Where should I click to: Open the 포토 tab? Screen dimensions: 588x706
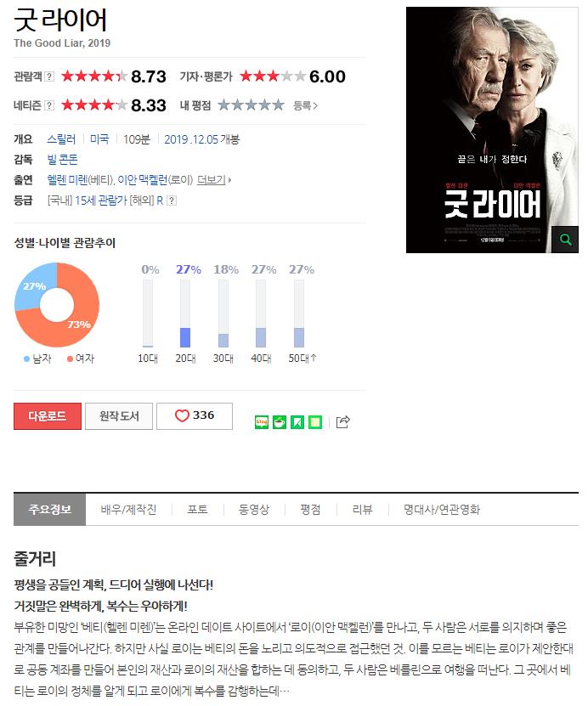point(198,509)
